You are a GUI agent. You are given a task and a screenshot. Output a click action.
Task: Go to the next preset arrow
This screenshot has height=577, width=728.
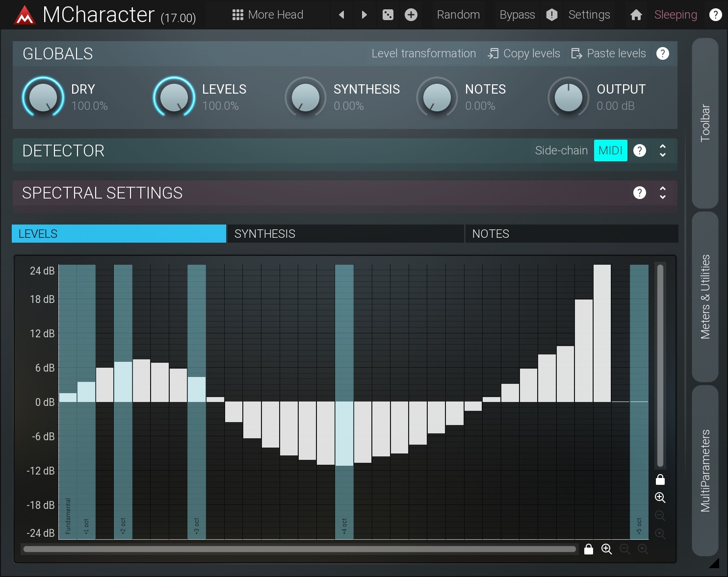(x=364, y=15)
